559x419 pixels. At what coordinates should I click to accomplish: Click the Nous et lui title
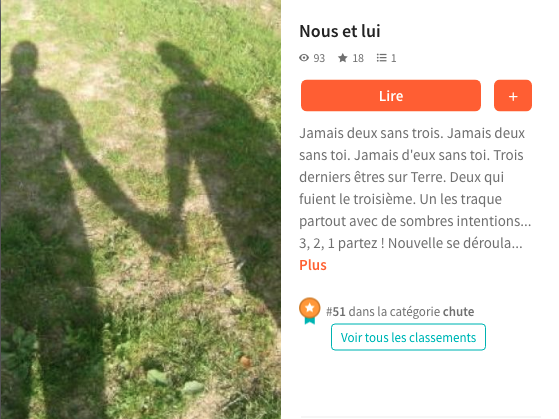pos(340,31)
